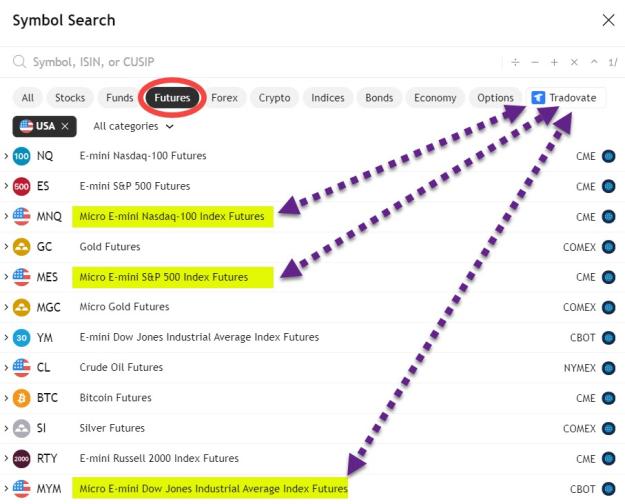The image size is (625, 504).
Task: Click the SI silver bars icon
Action: tap(22, 428)
